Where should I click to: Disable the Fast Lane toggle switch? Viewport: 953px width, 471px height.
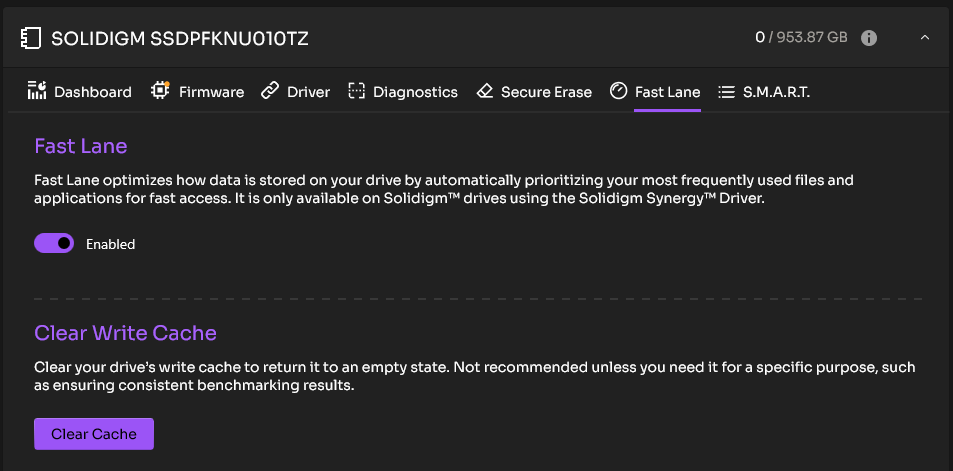pos(54,244)
